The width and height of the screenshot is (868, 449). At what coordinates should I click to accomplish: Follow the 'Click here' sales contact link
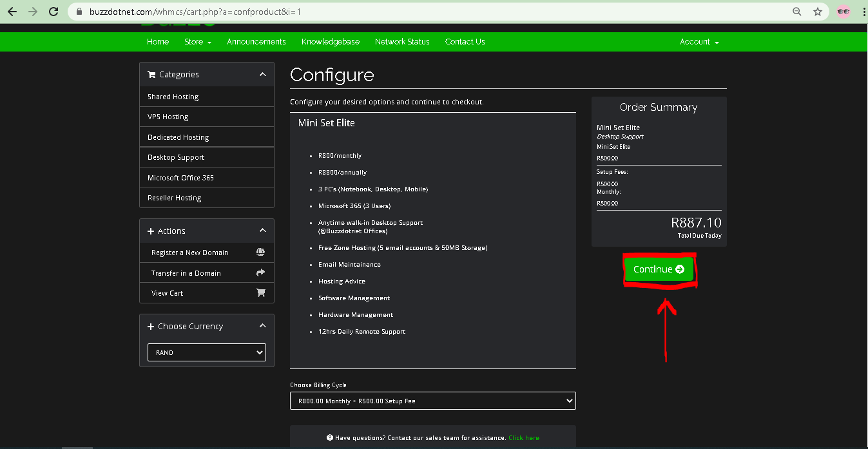523,438
